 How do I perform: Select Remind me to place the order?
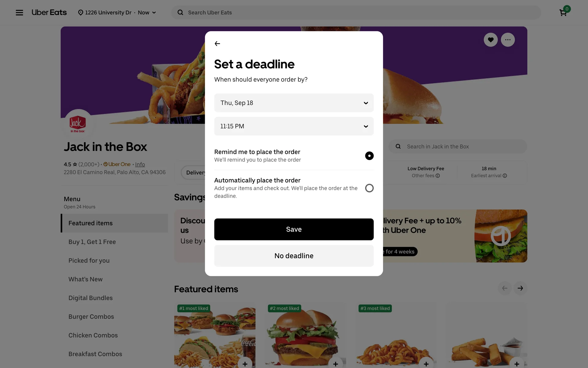(369, 156)
